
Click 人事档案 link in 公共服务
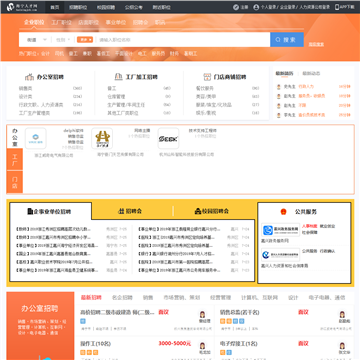pos(309,226)
